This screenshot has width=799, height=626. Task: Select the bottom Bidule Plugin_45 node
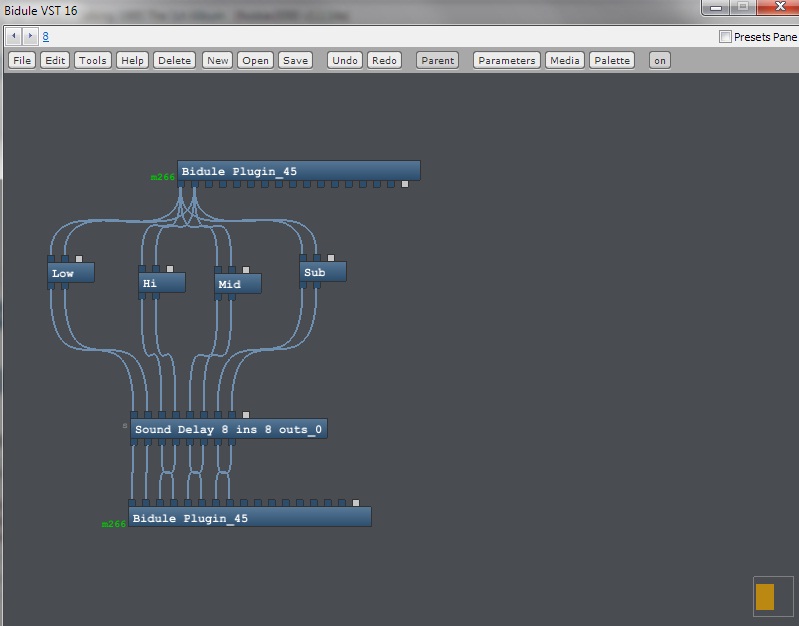[250, 517]
